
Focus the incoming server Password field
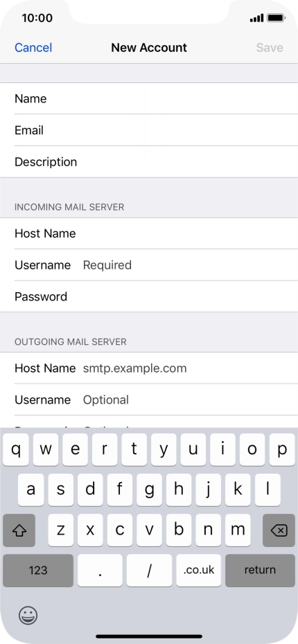149,296
